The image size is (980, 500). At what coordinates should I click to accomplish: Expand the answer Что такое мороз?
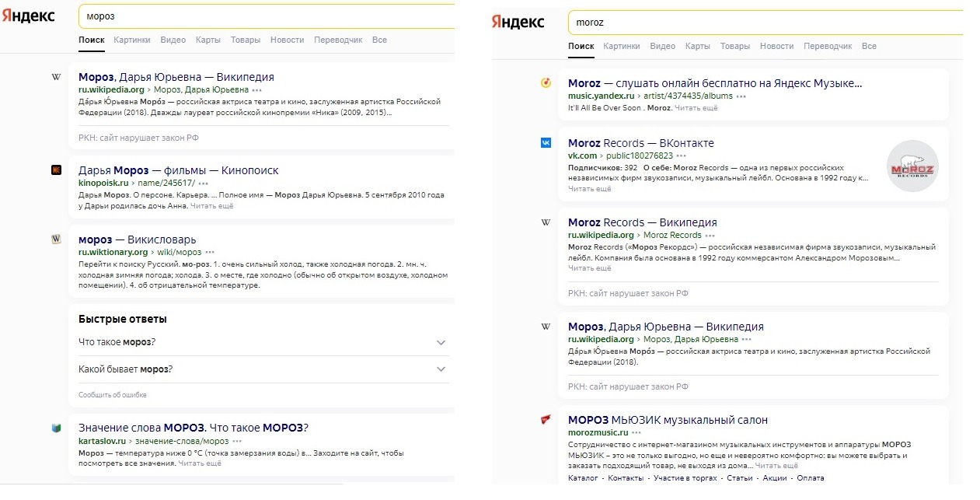[x=263, y=343]
